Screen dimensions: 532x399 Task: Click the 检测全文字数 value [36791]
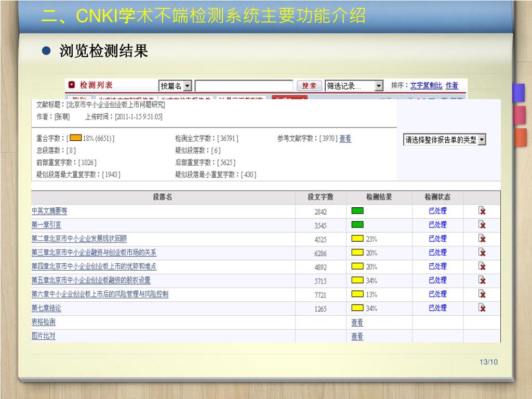[228, 138]
